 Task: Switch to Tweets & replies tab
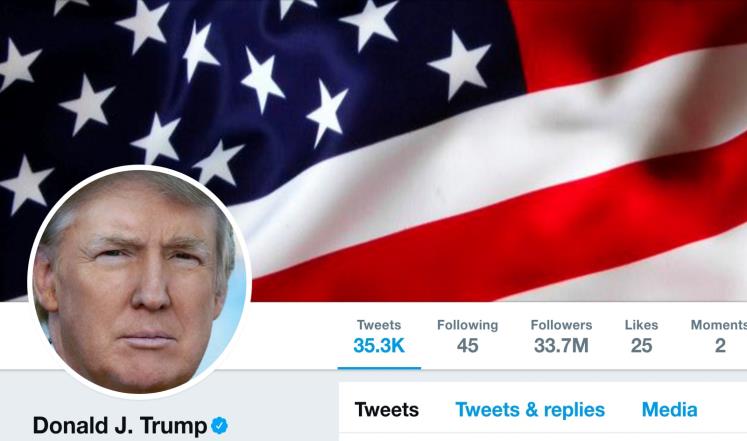[x=530, y=410]
